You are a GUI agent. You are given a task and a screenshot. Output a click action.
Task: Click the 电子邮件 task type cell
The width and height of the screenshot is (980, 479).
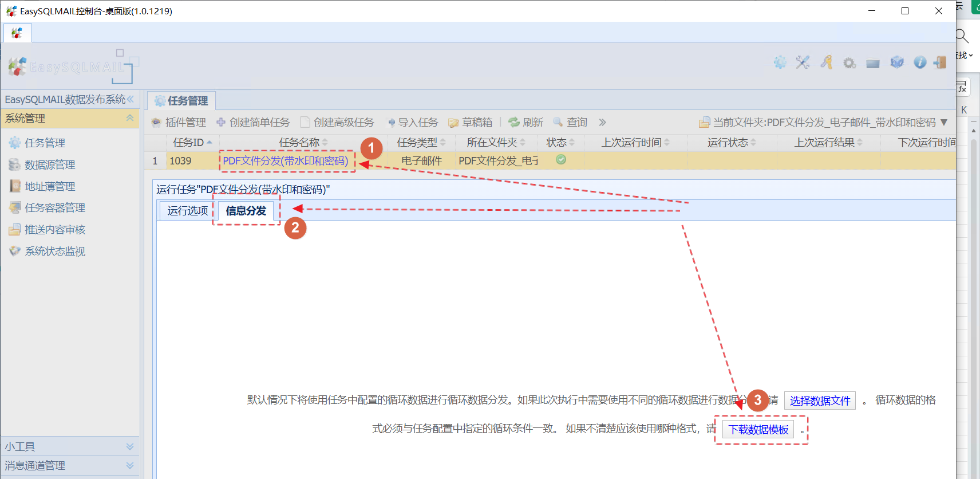tap(421, 161)
